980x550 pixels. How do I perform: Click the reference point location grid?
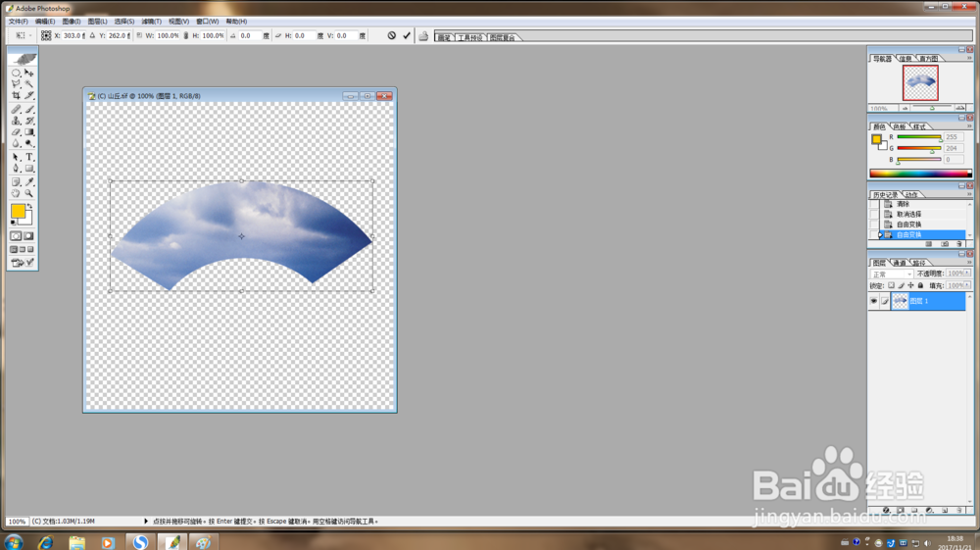46,35
